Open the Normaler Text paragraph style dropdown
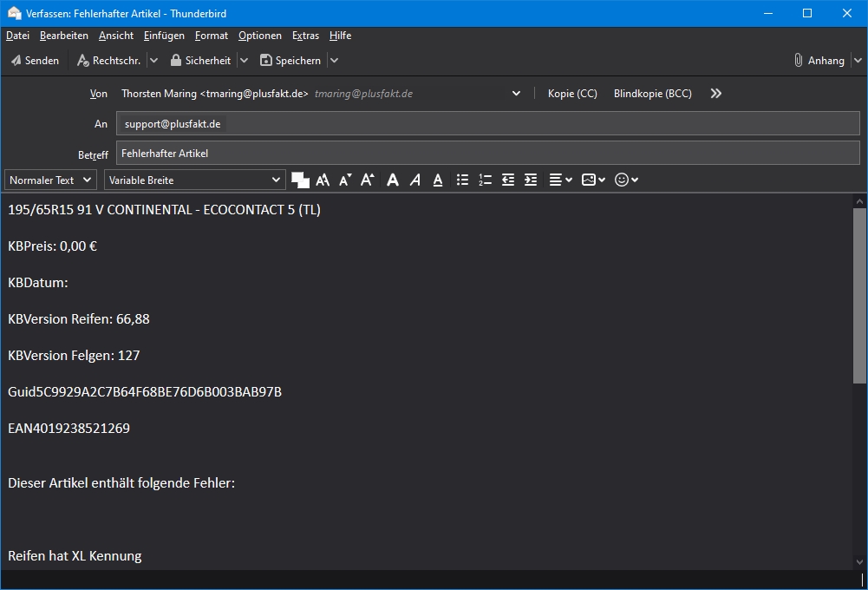The height and width of the screenshot is (590, 868). point(50,180)
